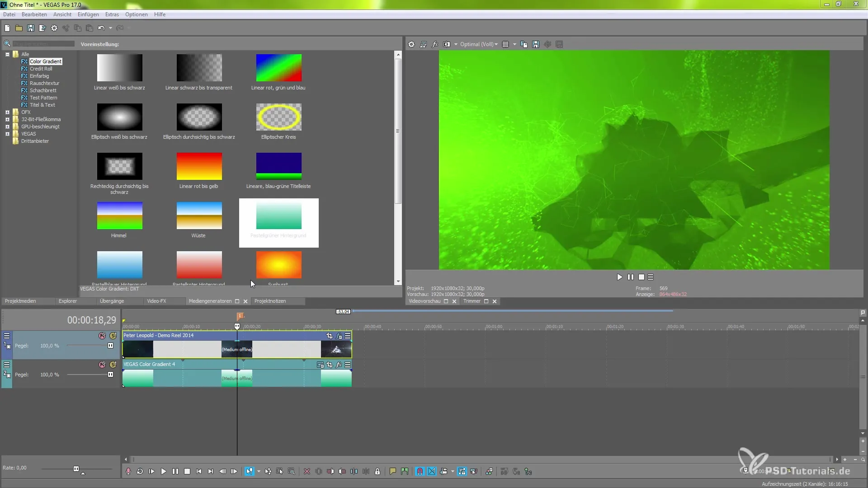
Task: Adjust the Pegel slider on track 2
Action: 110,375
